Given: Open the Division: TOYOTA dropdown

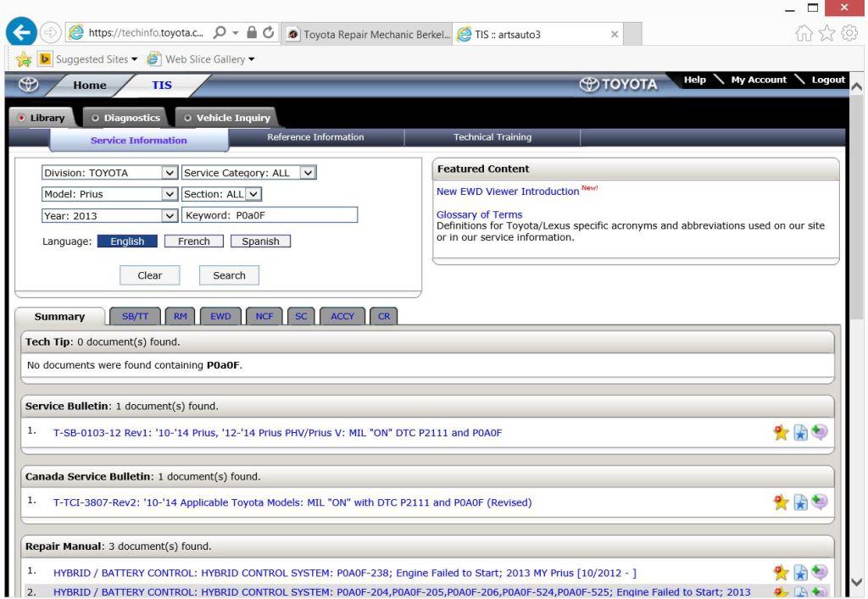Looking at the screenshot, I should pos(109,173).
